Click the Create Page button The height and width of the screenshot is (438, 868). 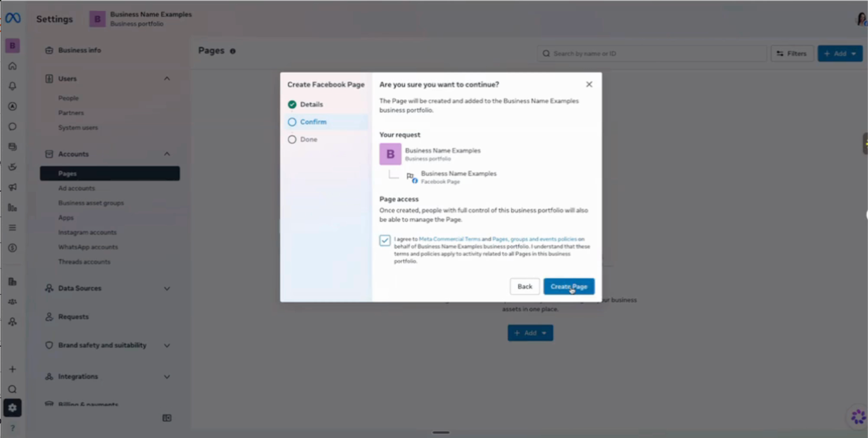pos(569,287)
